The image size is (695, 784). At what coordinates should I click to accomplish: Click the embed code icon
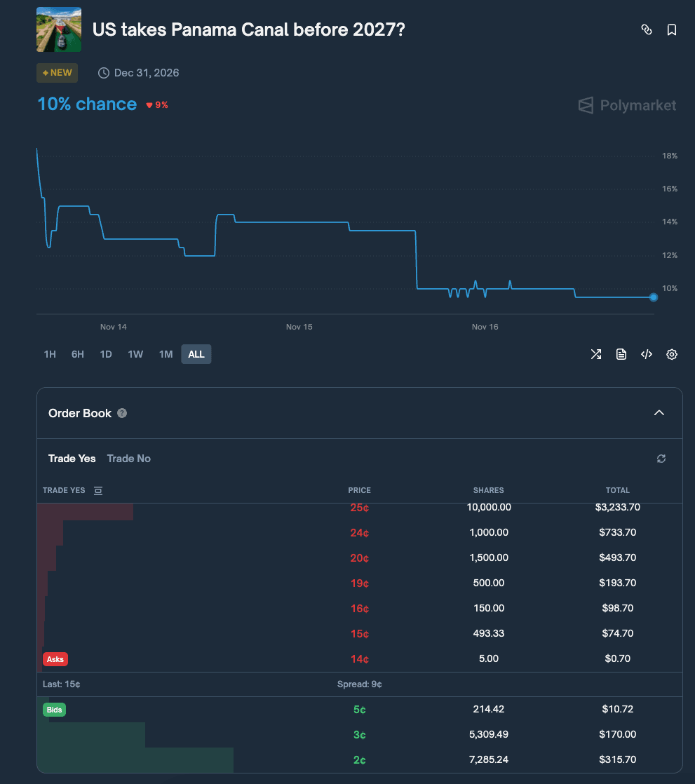tap(646, 354)
